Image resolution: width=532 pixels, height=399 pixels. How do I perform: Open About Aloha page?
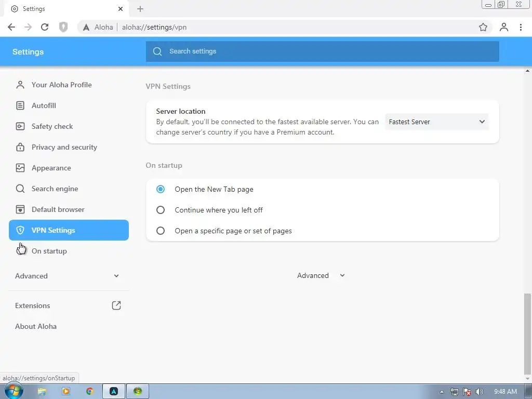(x=36, y=326)
